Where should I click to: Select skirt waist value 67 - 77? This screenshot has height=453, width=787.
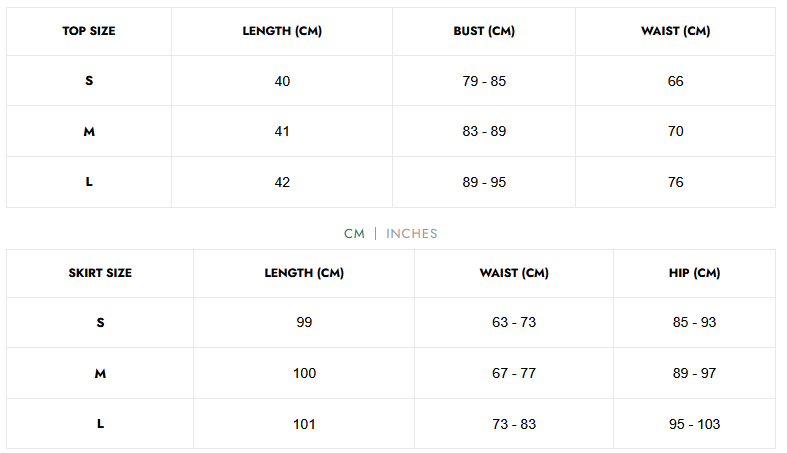tap(514, 373)
